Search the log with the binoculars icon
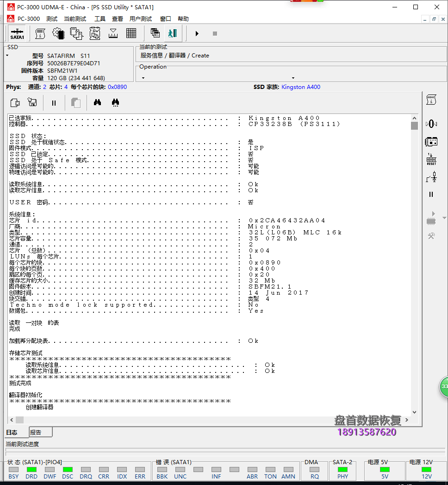448x485 pixels. click(97, 102)
